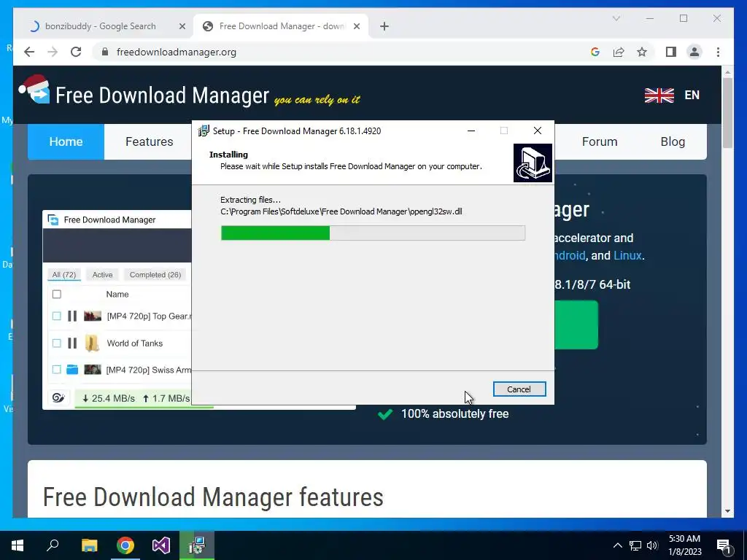Cancel the installation
Image resolution: width=747 pixels, height=560 pixels.
point(519,389)
